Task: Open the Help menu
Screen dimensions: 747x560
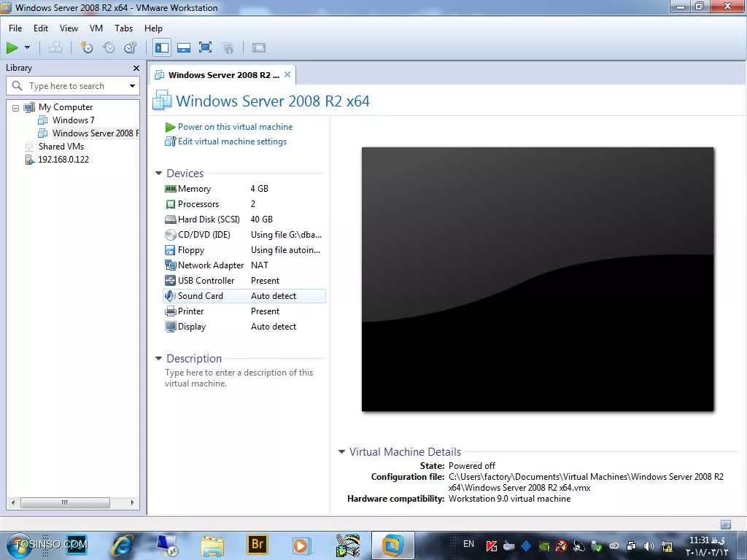Action: click(153, 28)
